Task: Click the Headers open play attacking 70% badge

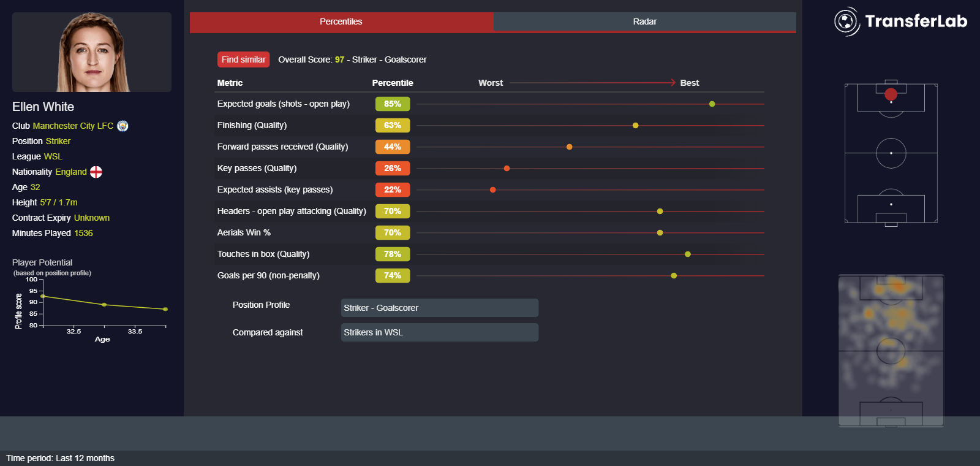Action: click(393, 212)
